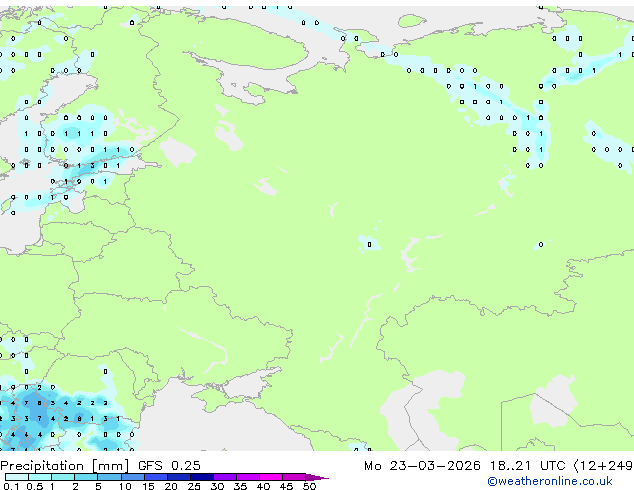Viewport: 634px width, 490px height.
Task: Click the '45' legend scale label
Action: click(286, 486)
